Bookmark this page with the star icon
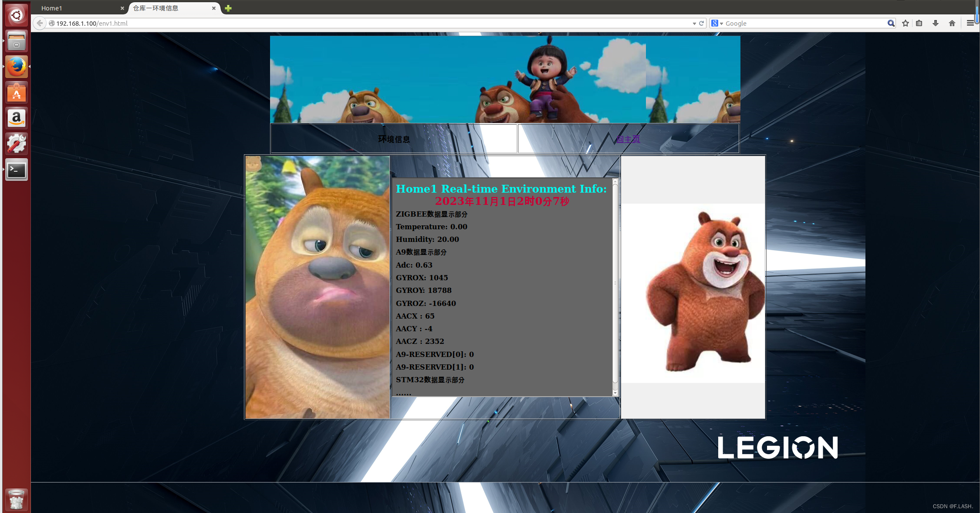Screen dimensions: 980x513 click(x=906, y=24)
